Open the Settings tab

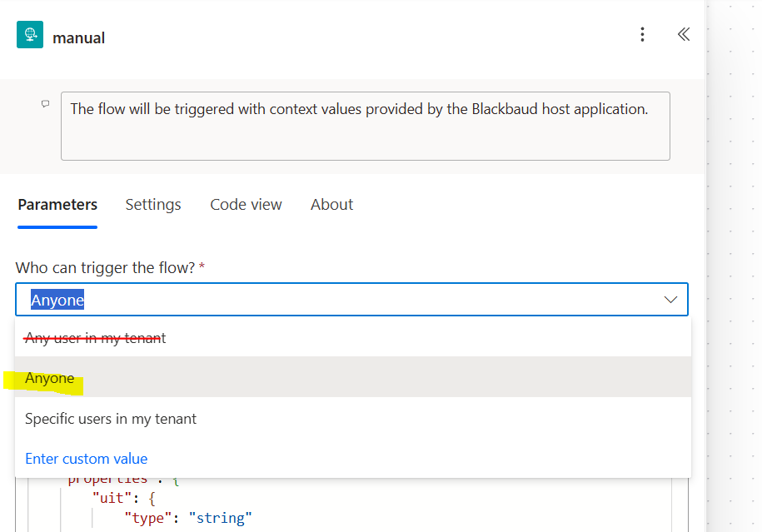click(153, 205)
